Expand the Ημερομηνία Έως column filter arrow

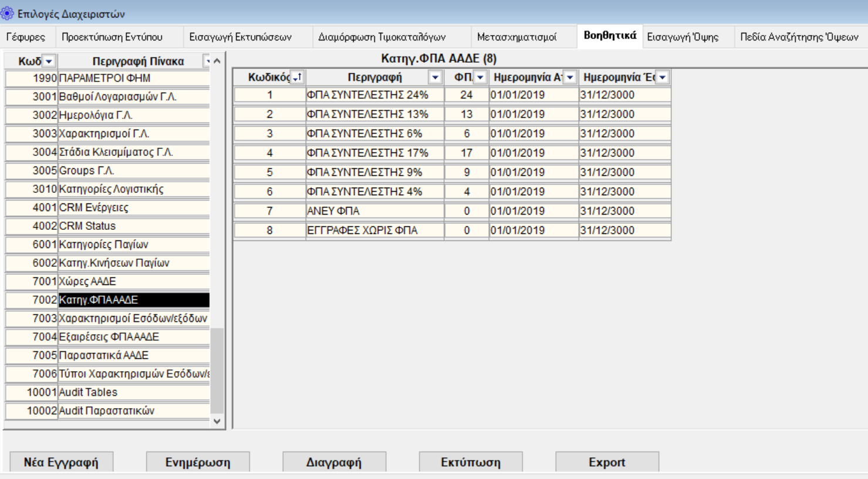click(x=663, y=77)
